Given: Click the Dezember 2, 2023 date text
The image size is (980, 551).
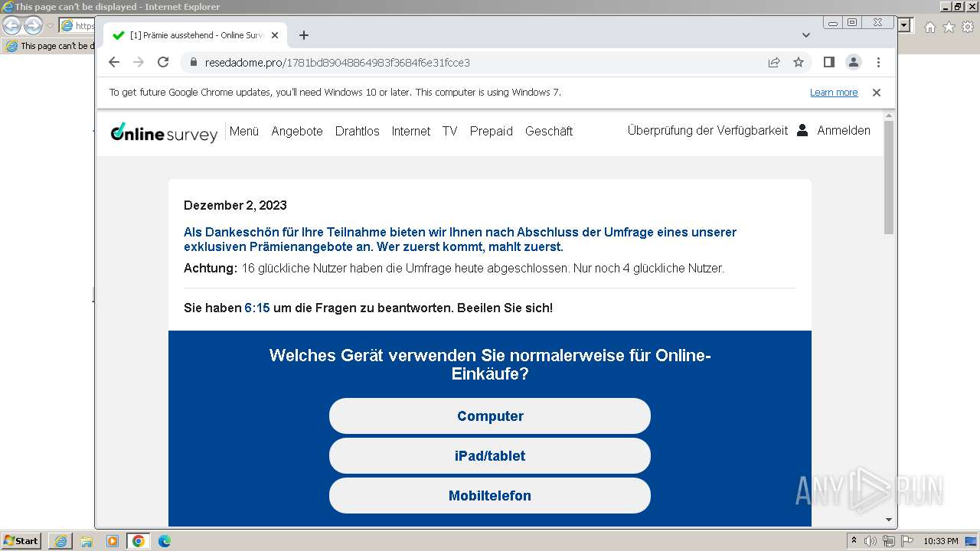Looking at the screenshot, I should [235, 205].
